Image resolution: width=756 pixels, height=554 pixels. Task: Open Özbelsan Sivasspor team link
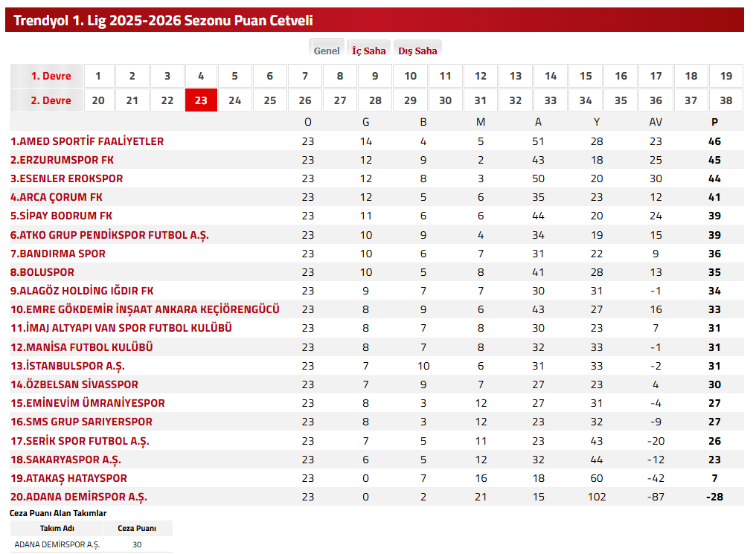[x=74, y=384]
